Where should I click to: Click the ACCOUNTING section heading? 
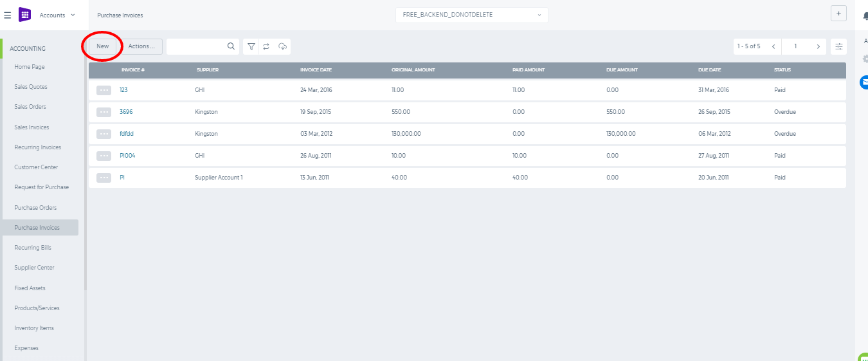28,49
